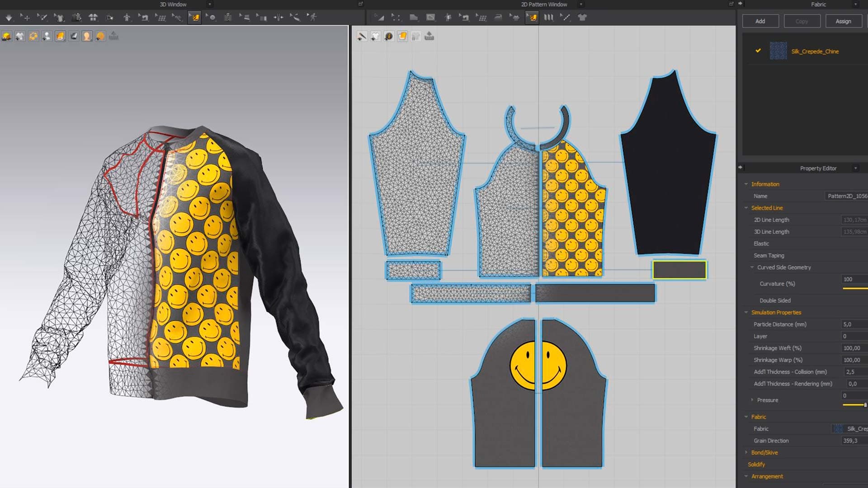Viewport: 868px width, 488px height.
Task: Toggle Show Garment display in 3D view
Action: click(x=7, y=37)
